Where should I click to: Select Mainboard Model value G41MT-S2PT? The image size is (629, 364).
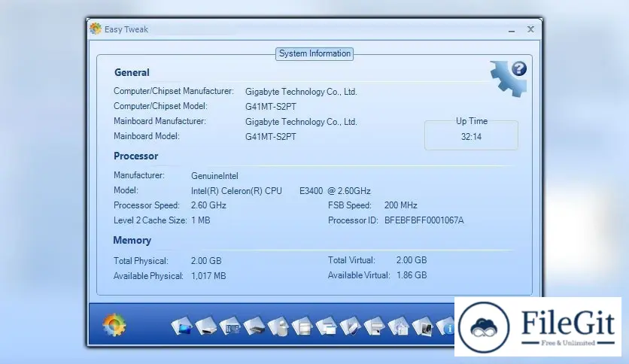(271, 137)
